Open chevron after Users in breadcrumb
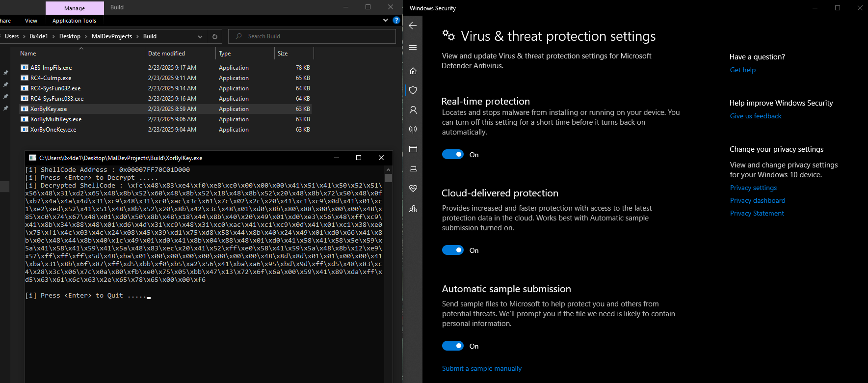Viewport: 868px width, 383px height. pos(24,36)
